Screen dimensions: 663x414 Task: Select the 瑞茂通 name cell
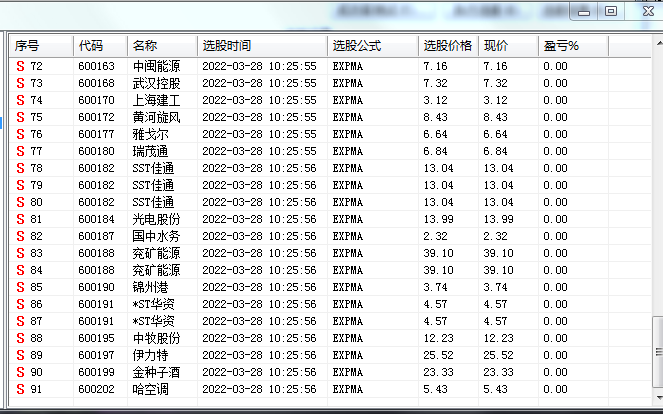point(151,151)
